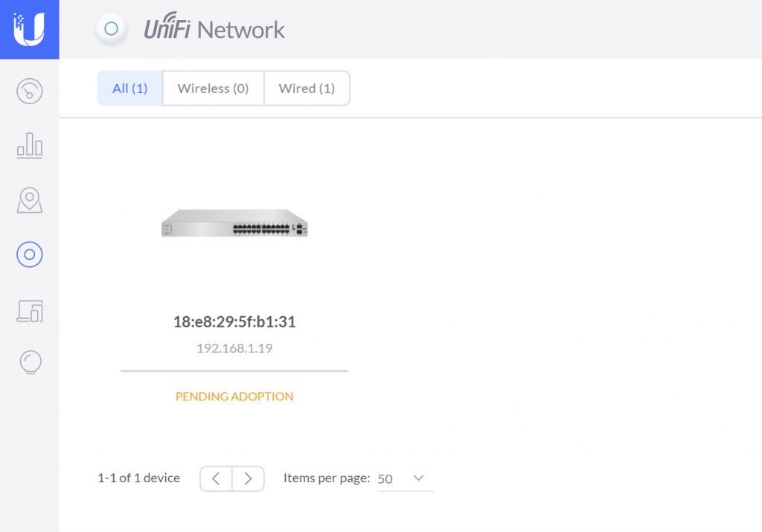Click the access point icon beside UniFi Network

pyautogui.click(x=112, y=29)
